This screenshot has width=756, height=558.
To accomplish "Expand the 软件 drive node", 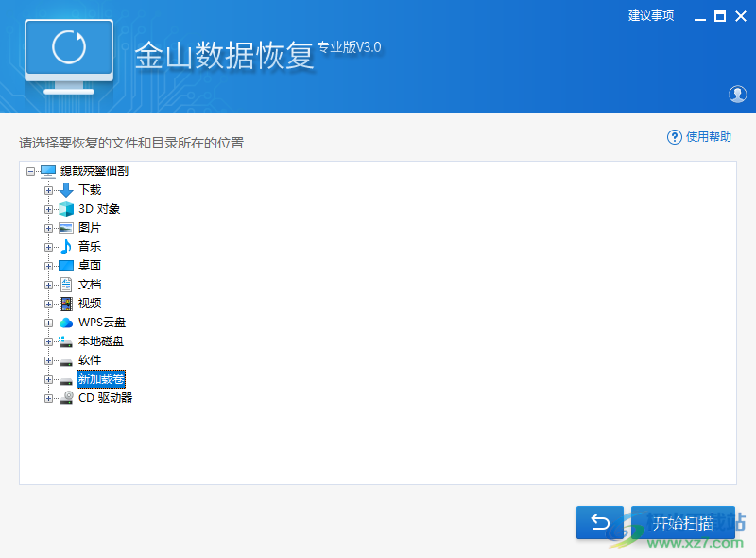I will 48,360.
